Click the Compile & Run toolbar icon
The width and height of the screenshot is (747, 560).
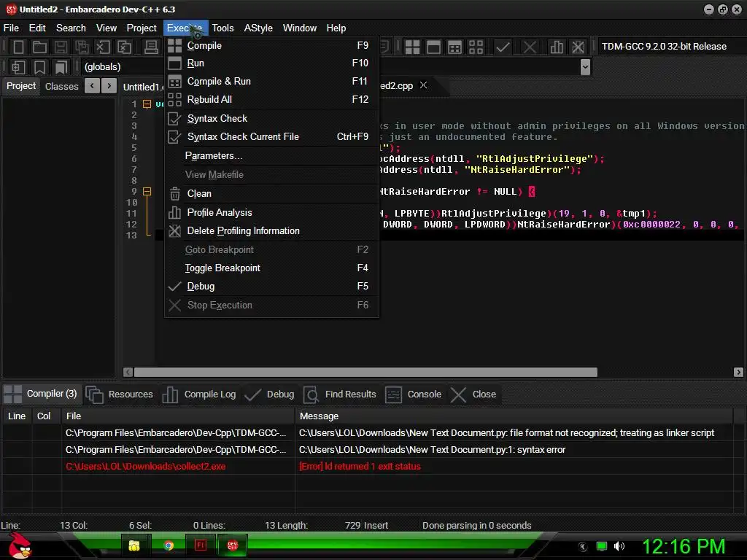455,47
